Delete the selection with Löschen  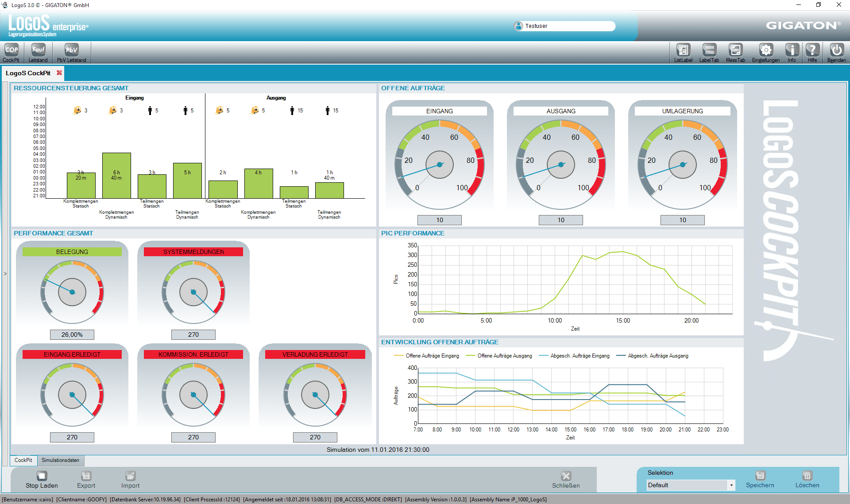pos(807,476)
